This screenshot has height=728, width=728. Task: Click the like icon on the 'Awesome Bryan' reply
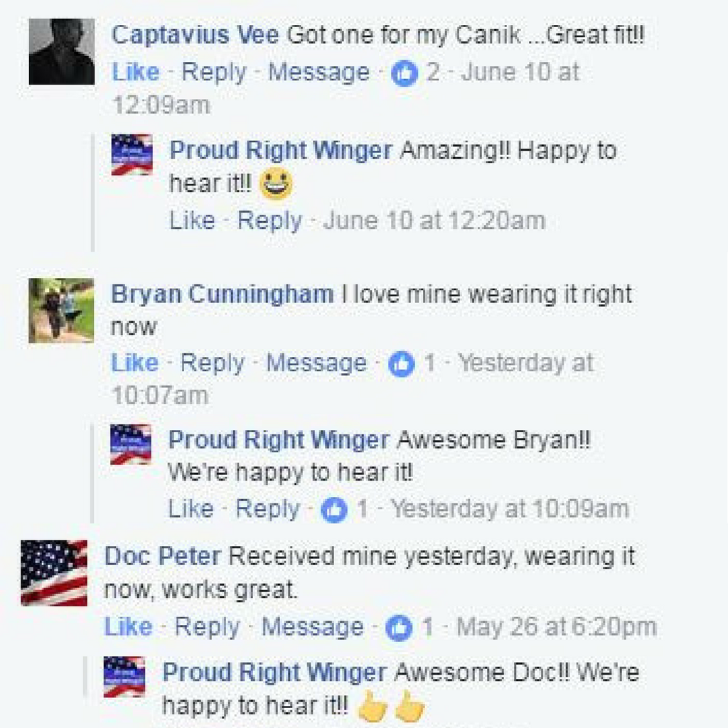point(334,510)
